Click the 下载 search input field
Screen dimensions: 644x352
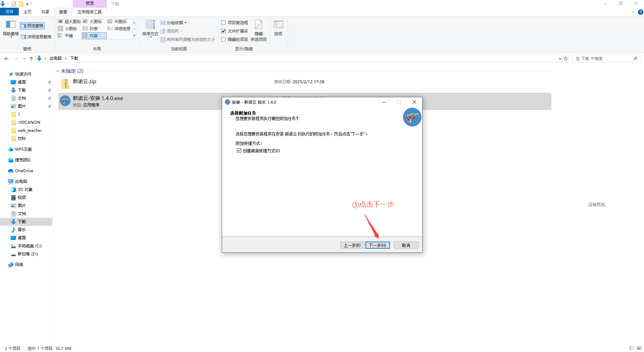(x=602, y=58)
